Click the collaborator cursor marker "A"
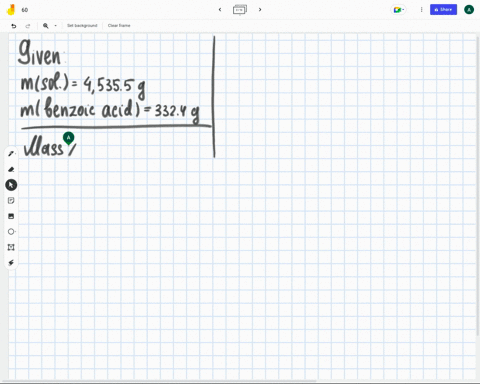This screenshot has width=480, height=384. pyautogui.click(x=69, y=138)
